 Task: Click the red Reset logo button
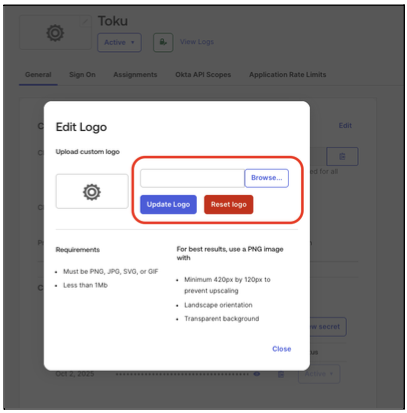pyautogui.click(x=229, y=204)
